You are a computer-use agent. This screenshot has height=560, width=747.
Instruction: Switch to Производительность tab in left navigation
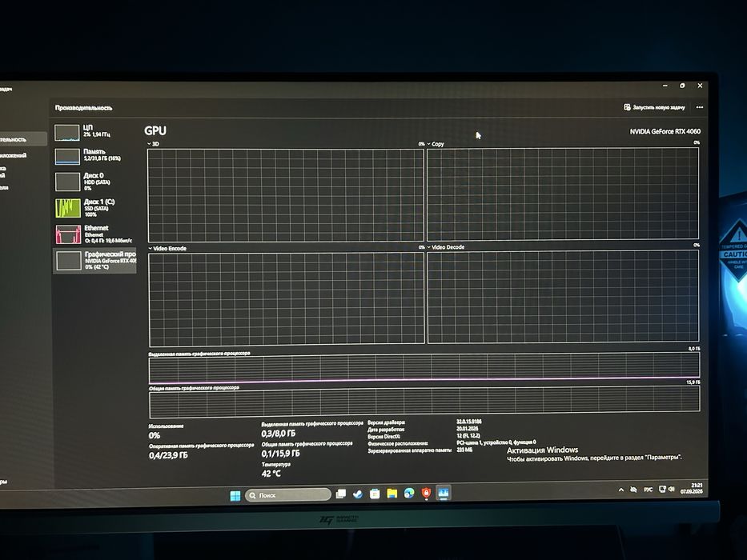tap(23, 139)
